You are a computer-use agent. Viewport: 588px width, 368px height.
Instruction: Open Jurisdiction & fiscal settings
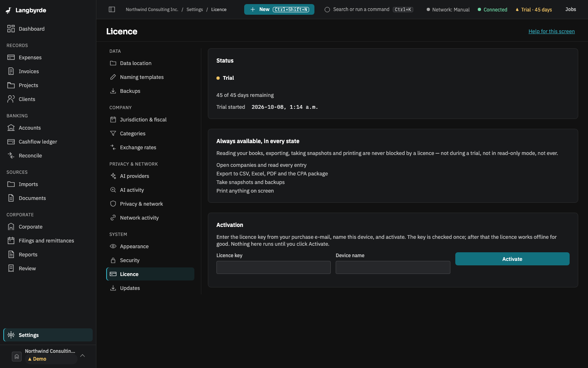pos(150,119)
